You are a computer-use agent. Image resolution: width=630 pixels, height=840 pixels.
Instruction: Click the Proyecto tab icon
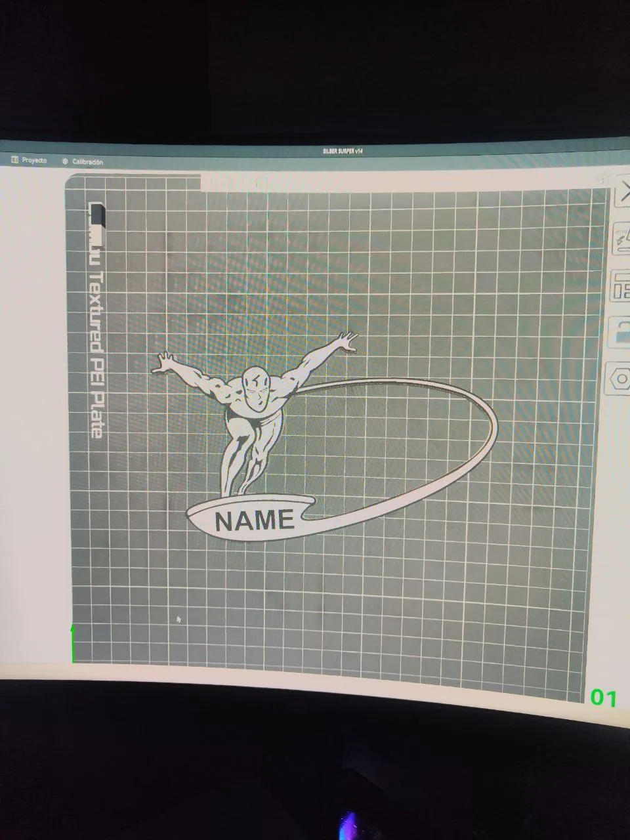pos(15,159)
